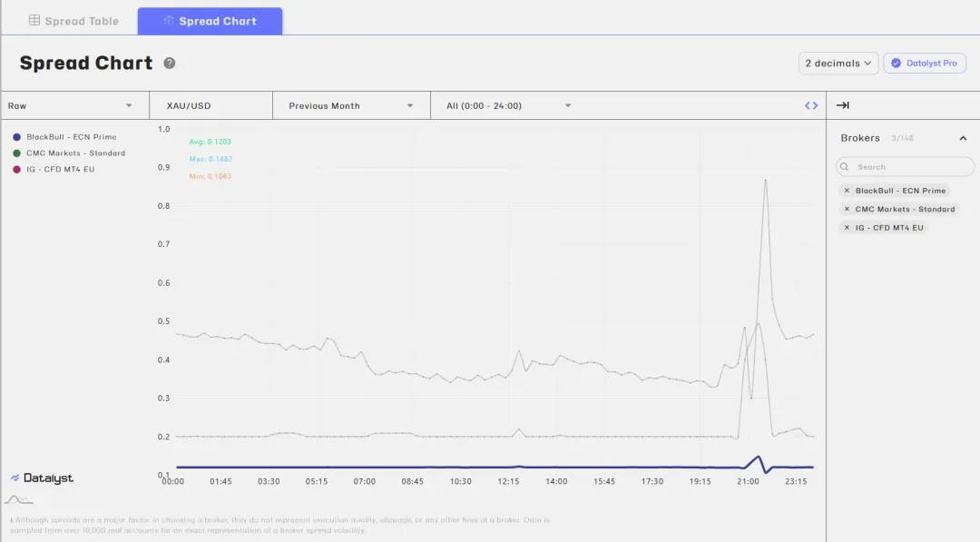The width and height of the screenshot is (980, 542).
Task: Click the 0.5 y-axis label
Action: click(163, 321)
